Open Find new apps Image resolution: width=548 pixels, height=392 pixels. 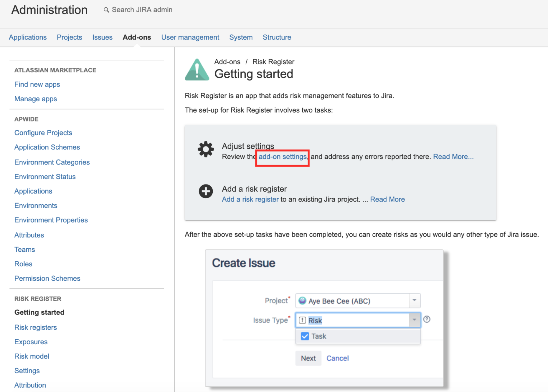[37, 84]
